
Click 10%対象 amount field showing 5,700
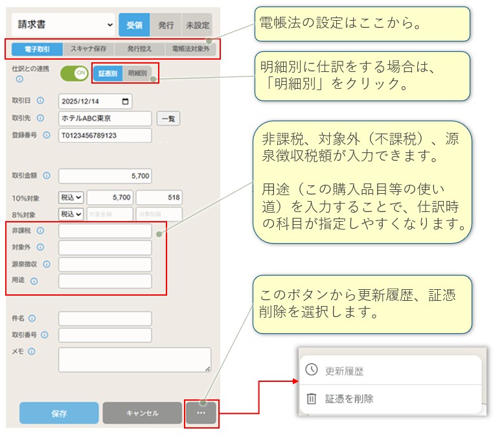109,197
